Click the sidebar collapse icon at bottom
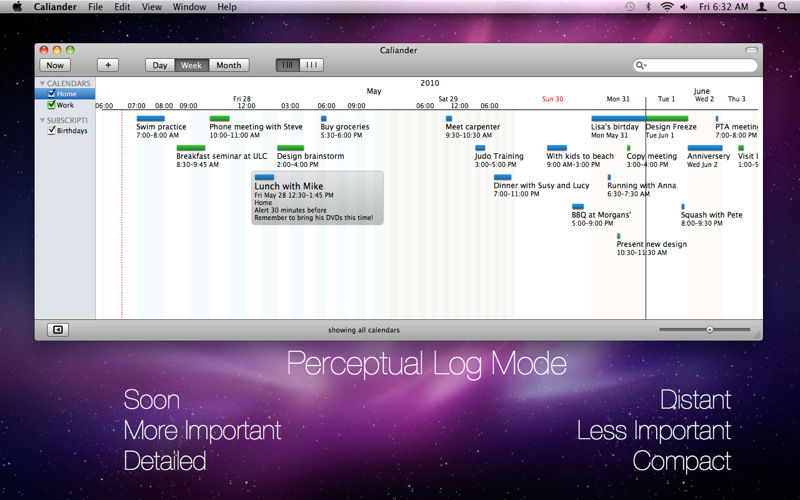This screenshot has height=500, width=800. point(58,330)
